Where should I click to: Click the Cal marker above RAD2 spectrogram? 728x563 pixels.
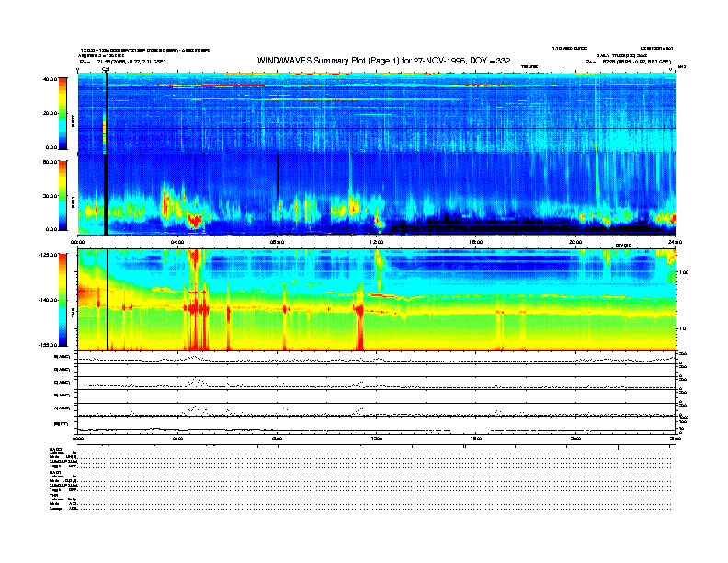tap(106, 70)
